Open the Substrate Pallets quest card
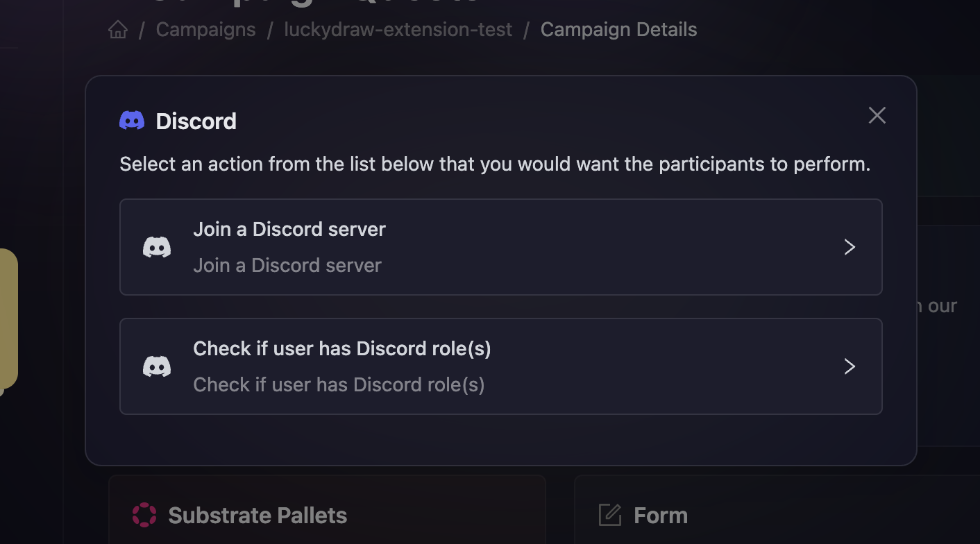980x544 pixels. click(326, 515)
